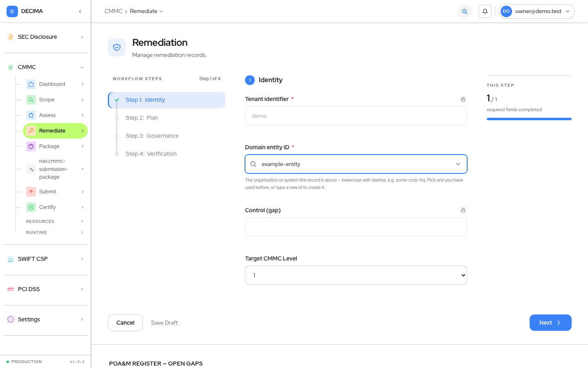
Task: Click the CMMC breadcrumb link
Action: [x=114, y=11]
